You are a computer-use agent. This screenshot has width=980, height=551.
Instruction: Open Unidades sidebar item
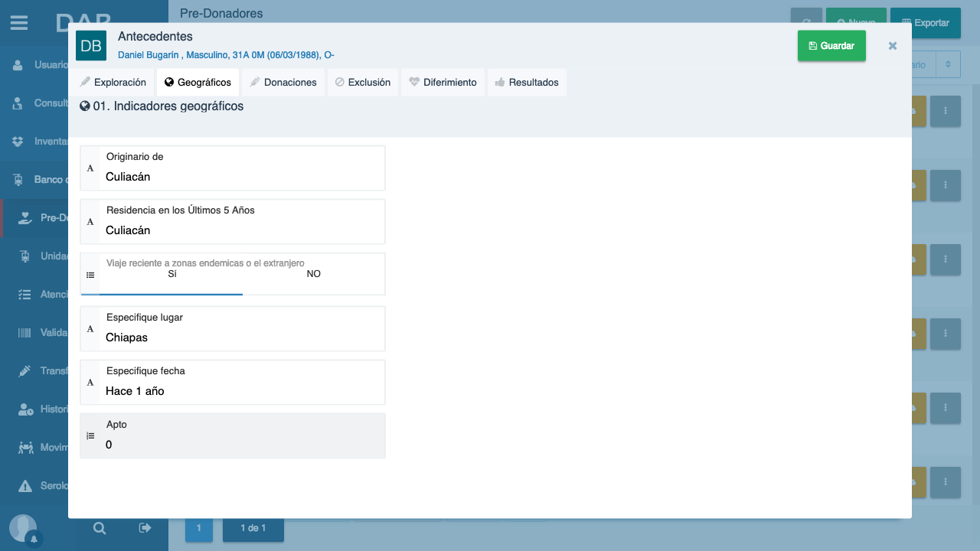point(34,256)
